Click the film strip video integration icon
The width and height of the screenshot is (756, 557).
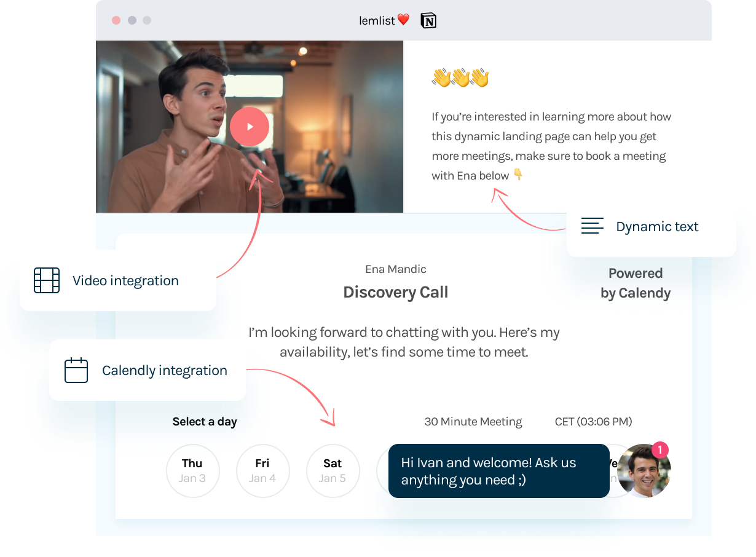[47, 280]
